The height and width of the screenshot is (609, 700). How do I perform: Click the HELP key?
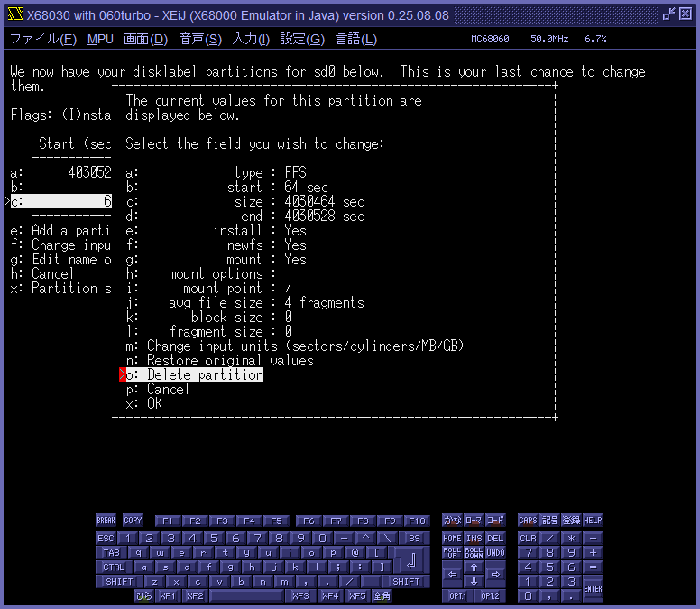(x=593, y=521)
